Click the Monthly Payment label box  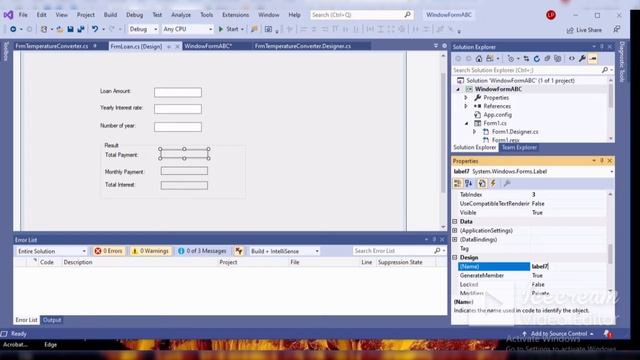pos(184,171)
